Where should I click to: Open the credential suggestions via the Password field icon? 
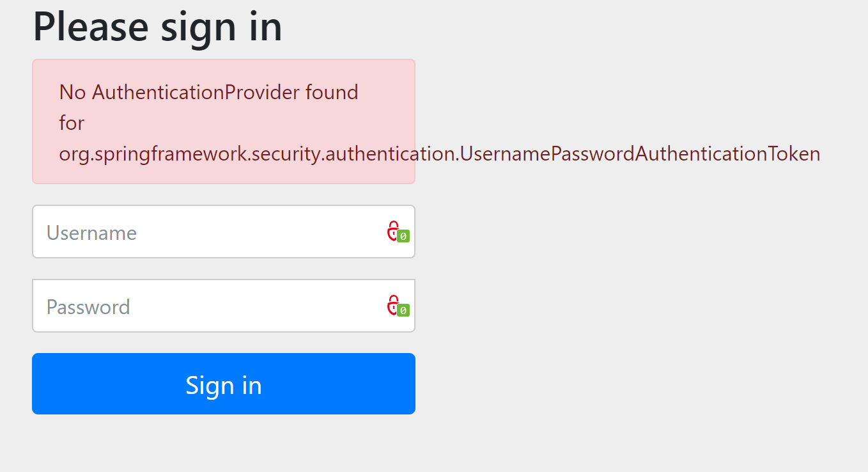pos(395,306)
